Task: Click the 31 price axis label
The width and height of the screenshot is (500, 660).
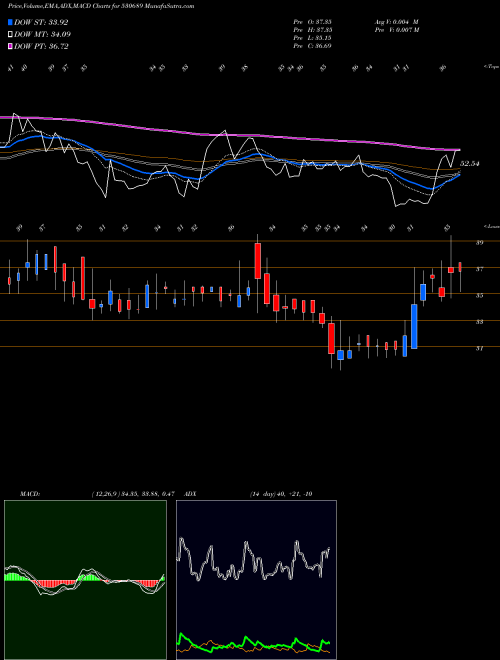Action: (x=479, y=348)
